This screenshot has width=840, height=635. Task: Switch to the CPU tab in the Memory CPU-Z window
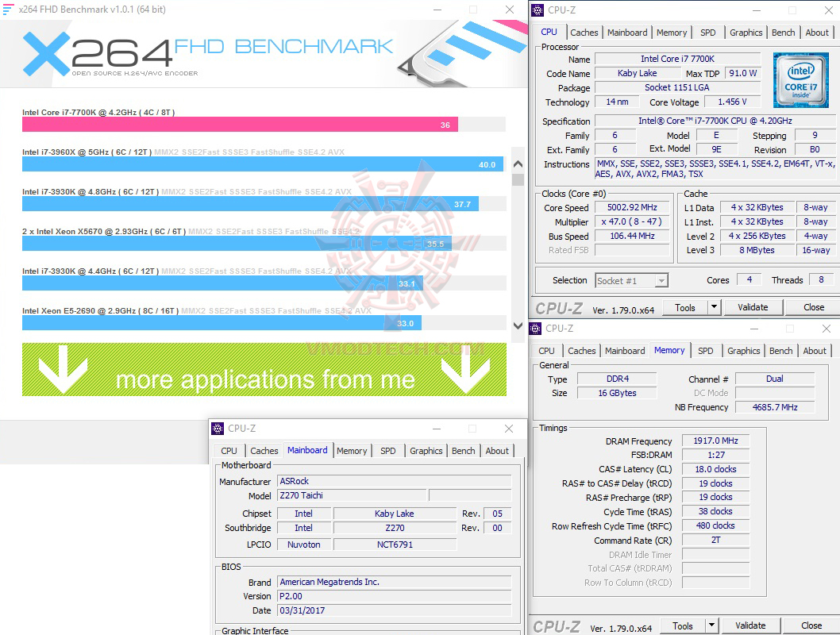pyautogui.click(x=546, y=351)
